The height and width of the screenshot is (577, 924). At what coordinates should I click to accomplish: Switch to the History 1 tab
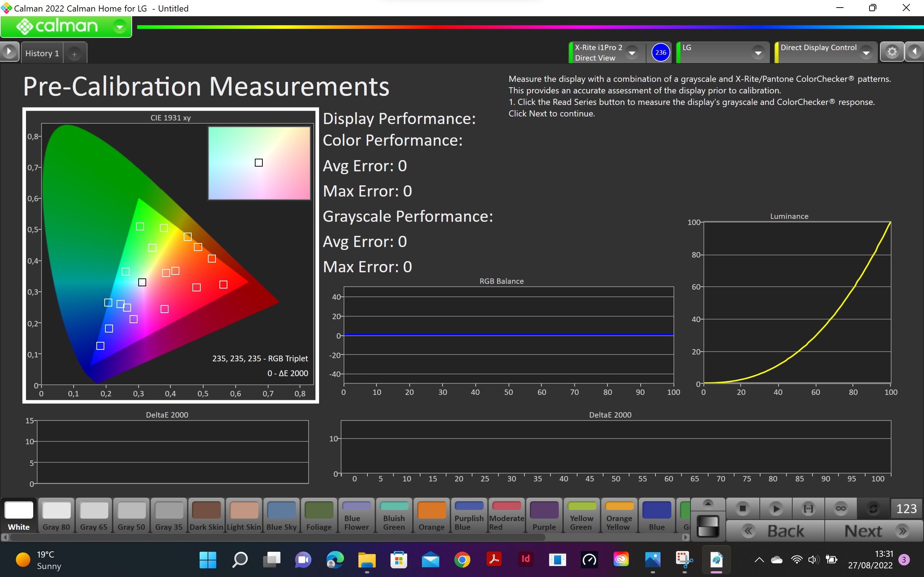[x=42, y=53]
